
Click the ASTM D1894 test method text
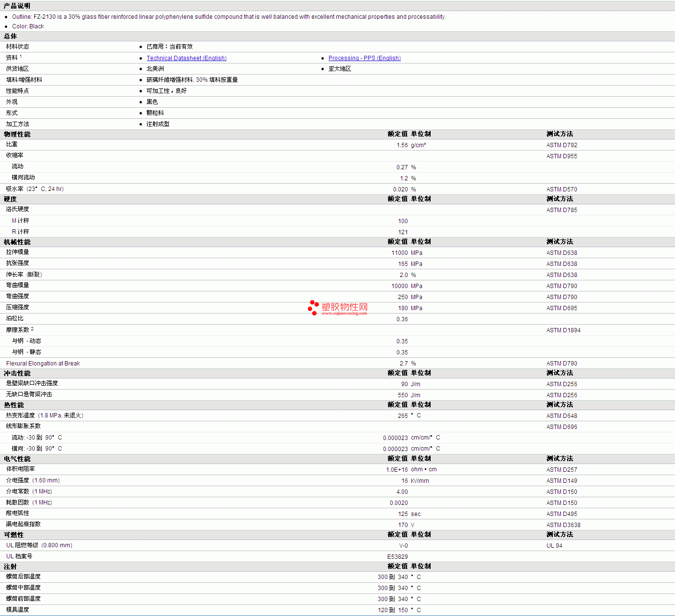[x=563, y=330]
